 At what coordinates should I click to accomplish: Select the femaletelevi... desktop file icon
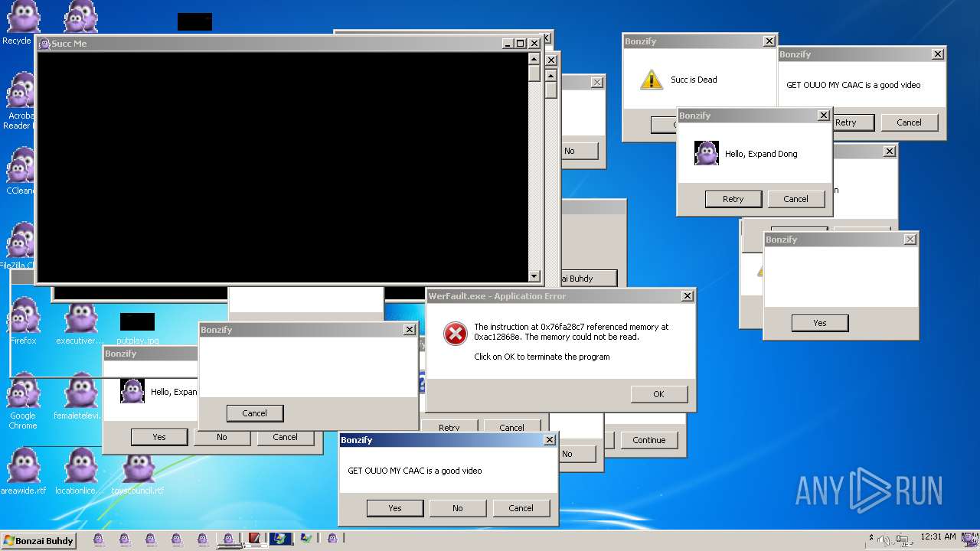(80, 396)
